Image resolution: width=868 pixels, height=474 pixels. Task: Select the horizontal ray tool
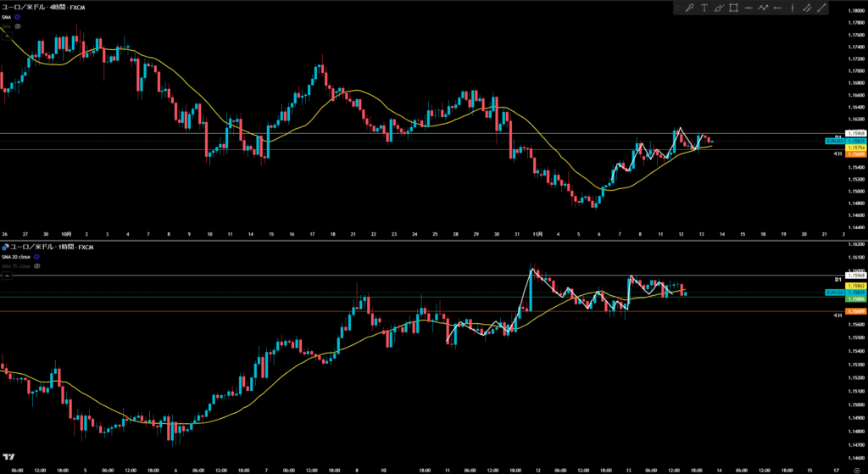tap(777, 8)
